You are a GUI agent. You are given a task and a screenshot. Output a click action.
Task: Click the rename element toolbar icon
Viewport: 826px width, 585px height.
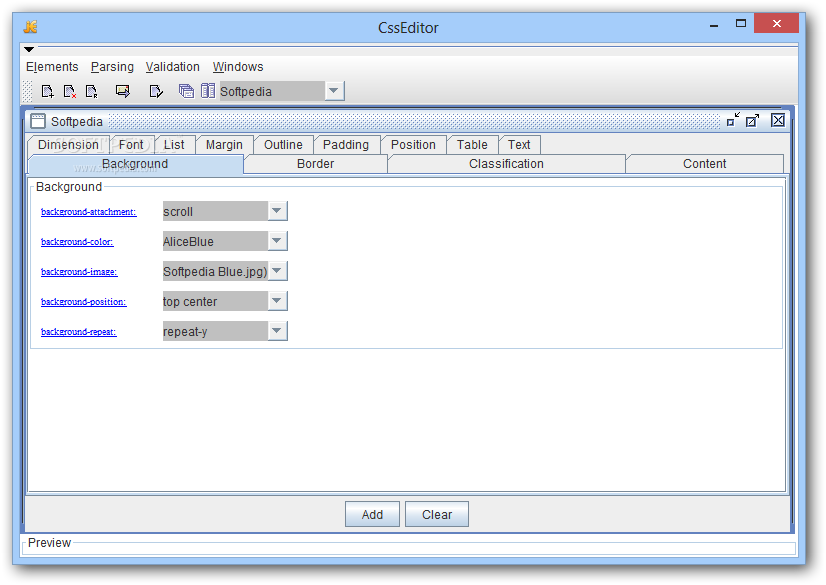click(92, 92)
